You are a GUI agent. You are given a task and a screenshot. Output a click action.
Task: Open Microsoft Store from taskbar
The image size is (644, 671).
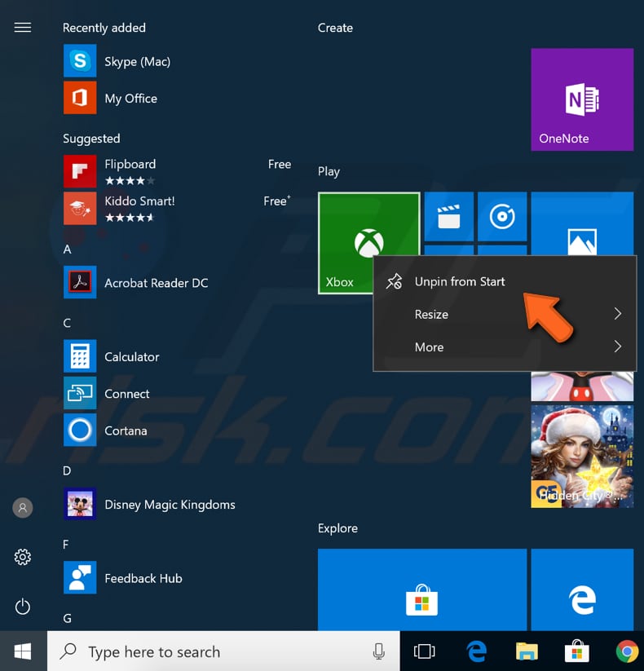577,651
